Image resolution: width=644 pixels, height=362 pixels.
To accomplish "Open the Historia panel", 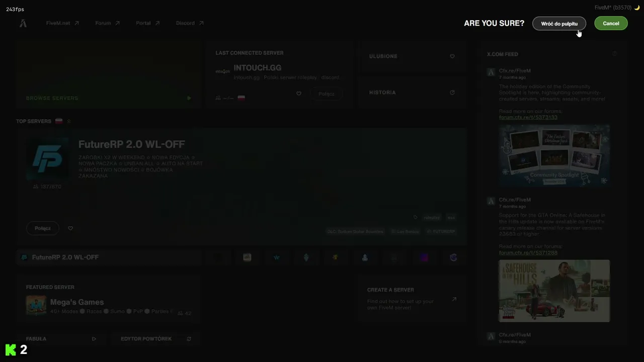I will point(412,93).
